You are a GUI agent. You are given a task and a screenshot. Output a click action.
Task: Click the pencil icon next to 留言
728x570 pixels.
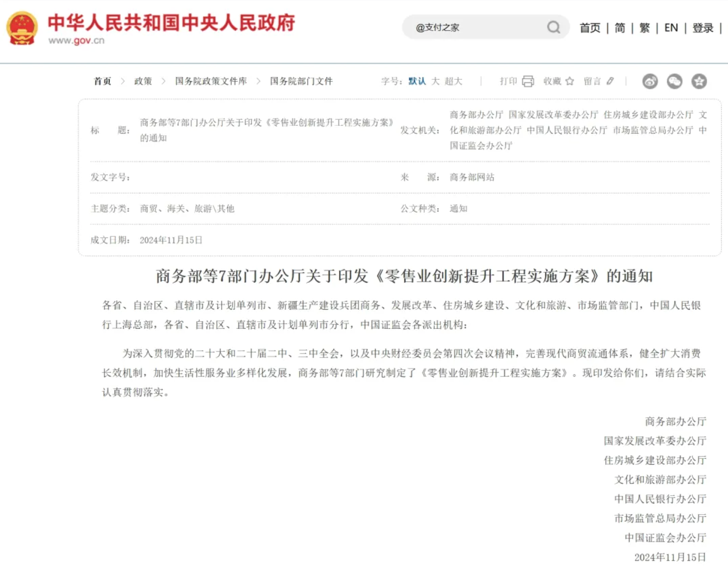click(x=610, y=81)
